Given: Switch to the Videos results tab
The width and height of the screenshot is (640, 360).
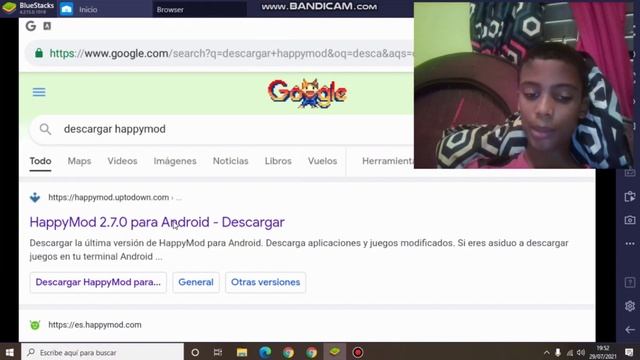Looking at the screenshot, I should tap(122, 161).
